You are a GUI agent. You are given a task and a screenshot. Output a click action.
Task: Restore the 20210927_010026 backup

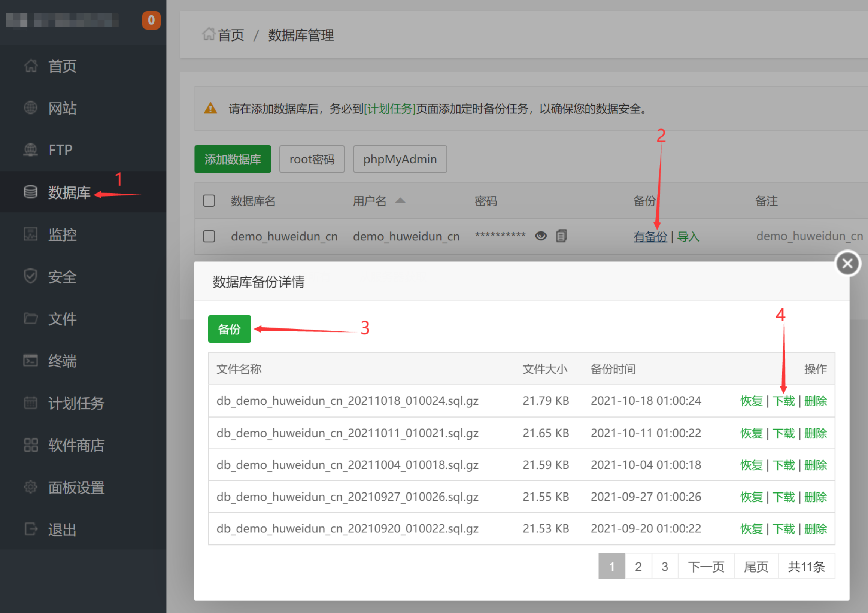[x=752, y=497]
